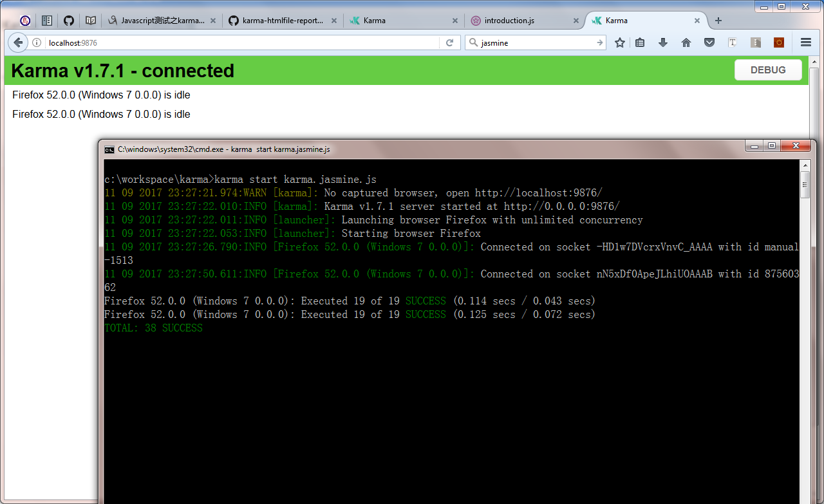Minimize the Firefox window
This screenshot has width=824, height=504.
point(763,6)
